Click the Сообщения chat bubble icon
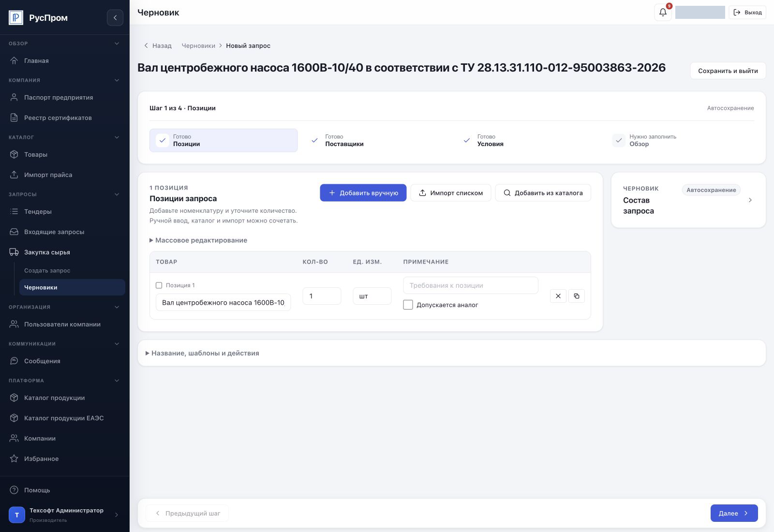774x532 pixels. coord(15,361)
